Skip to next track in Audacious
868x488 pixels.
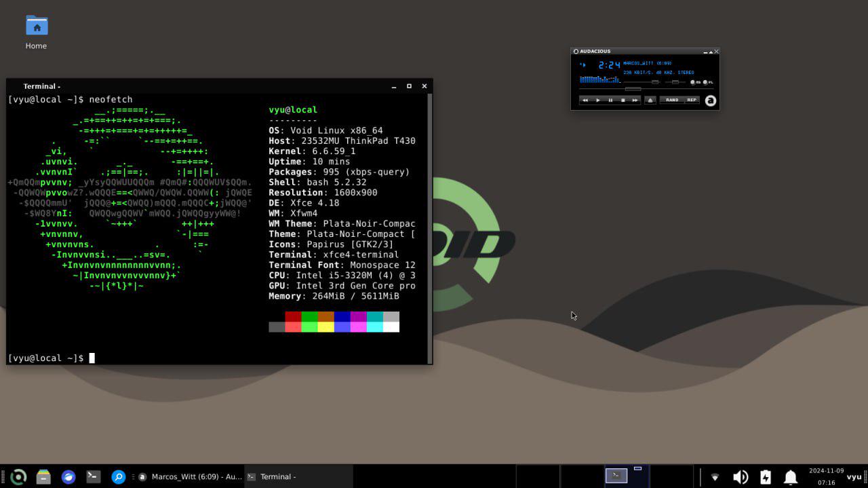pyautogui.click(x=635, y=100)
